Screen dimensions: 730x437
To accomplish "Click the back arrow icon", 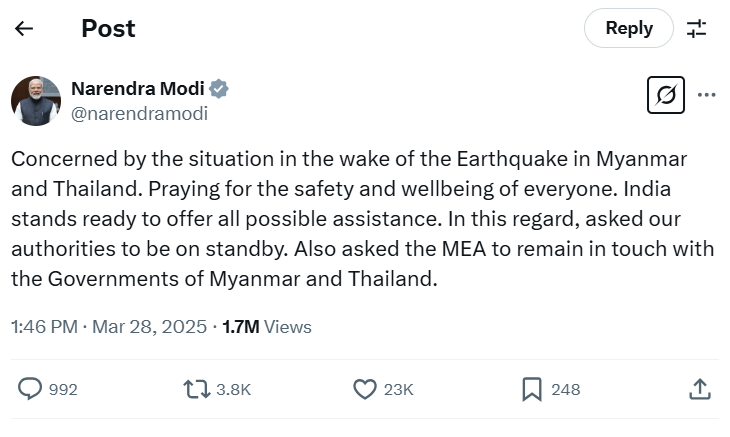I will [24, 29].
